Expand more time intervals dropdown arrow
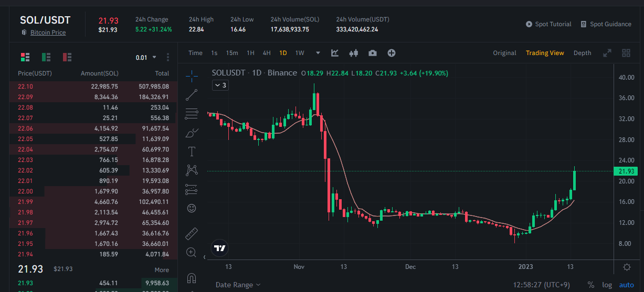The width and height of the screenshot is (644, 292). point(318,53)
